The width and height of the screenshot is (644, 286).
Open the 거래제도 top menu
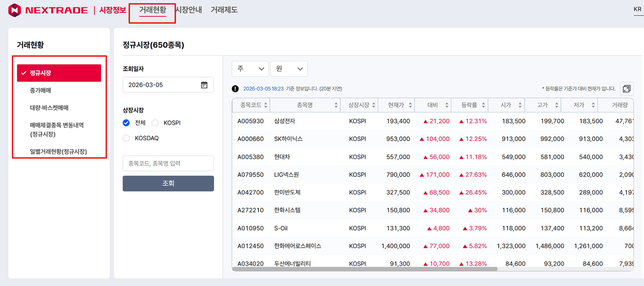click(x=224, y=10)
